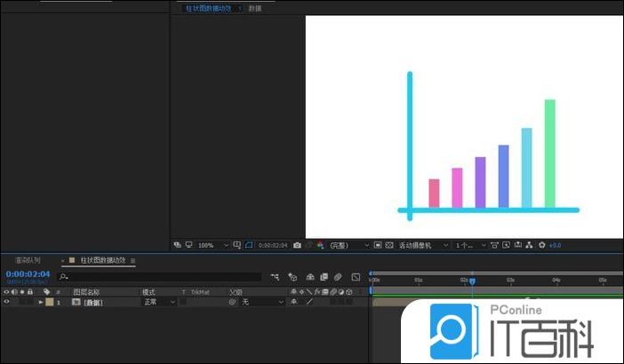Screen dimensions: 624x364
Task: Open the 100% magnification dropdown
Action: pyautogui.click(x=212, y=245)
